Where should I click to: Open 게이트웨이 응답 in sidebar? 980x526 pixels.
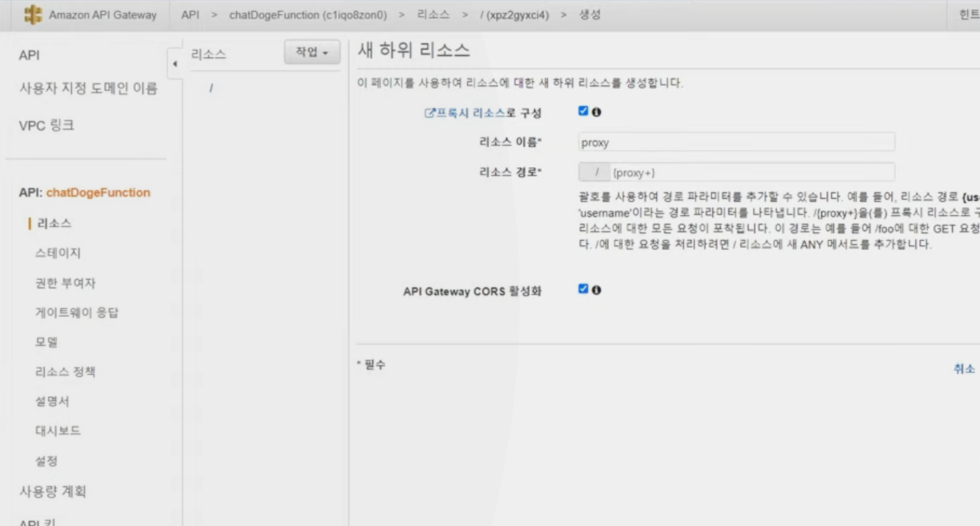coord(76,313)
